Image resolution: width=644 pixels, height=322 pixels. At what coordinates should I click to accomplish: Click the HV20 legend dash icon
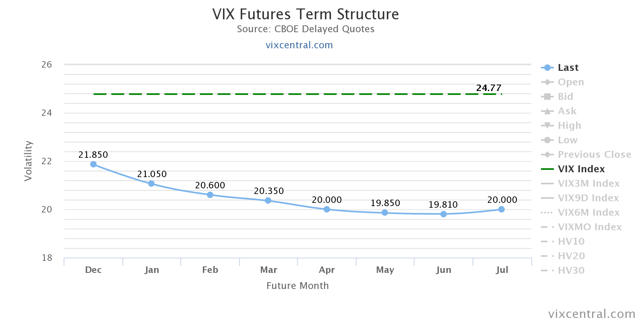tap(547, 256)
